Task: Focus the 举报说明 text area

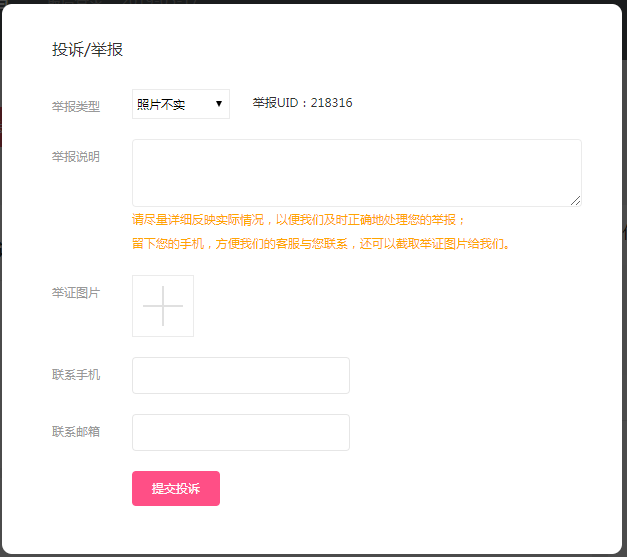Action: [356, 172]
